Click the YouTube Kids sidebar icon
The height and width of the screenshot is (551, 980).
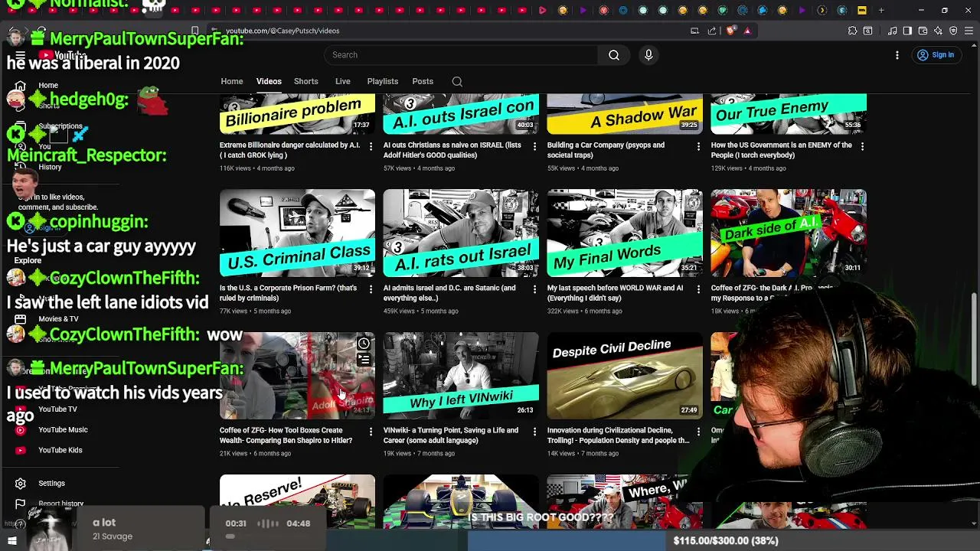21,450
